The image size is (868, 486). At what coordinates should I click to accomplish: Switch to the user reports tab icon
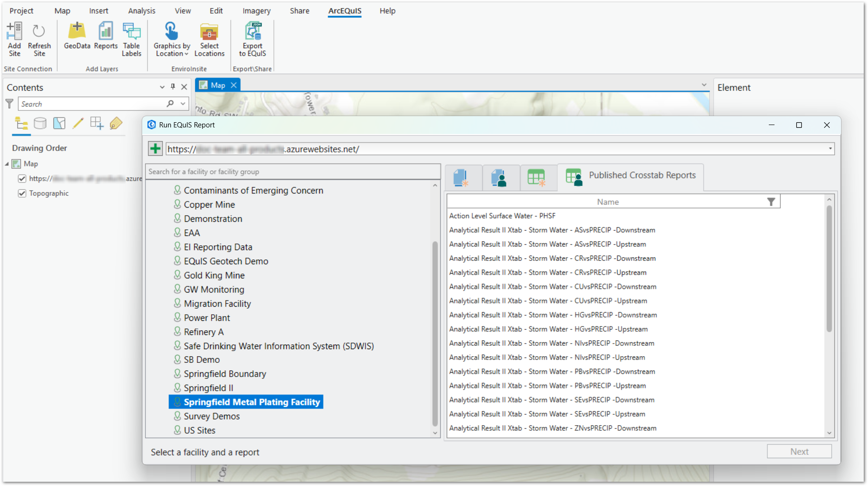pyautogui.click(x=499, y=178)
